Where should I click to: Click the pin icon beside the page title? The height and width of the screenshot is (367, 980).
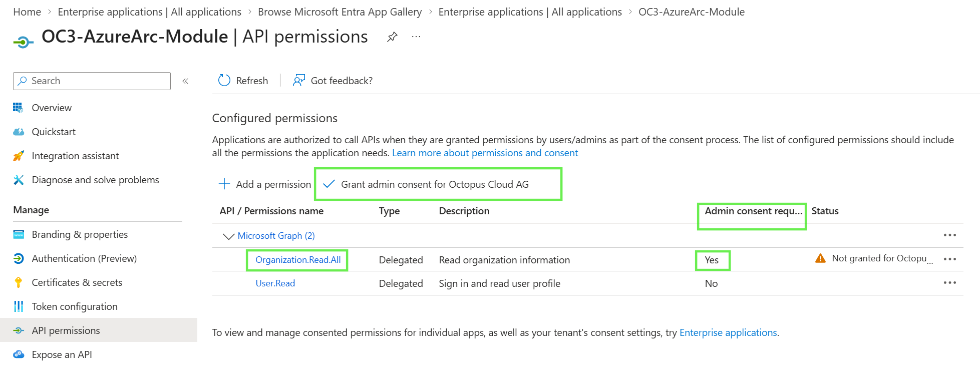[x=392, y=37]
